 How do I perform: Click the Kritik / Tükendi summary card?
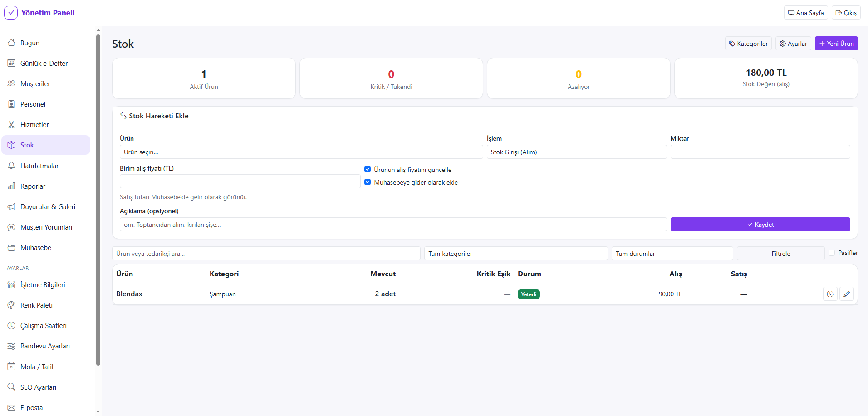click(x=391, y=78)
